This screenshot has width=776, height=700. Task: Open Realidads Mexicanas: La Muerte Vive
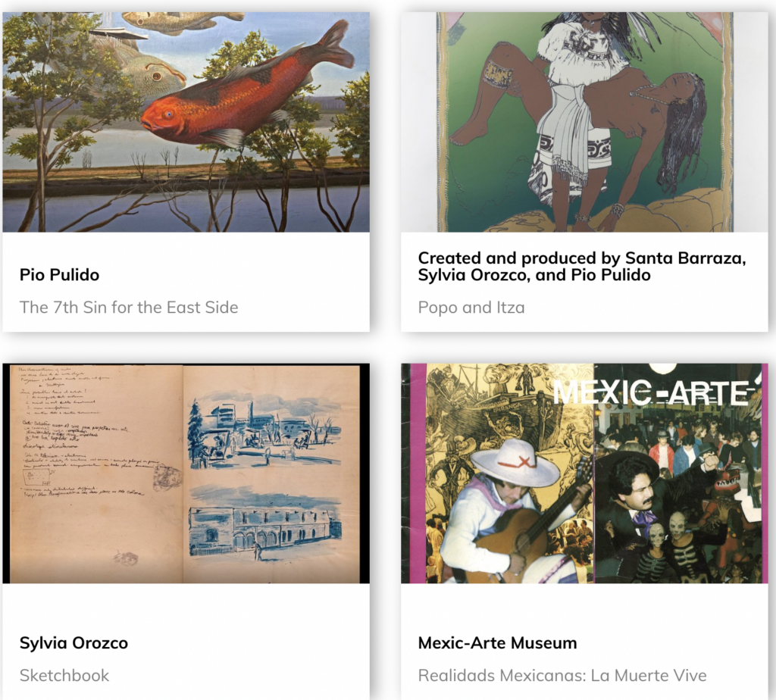point(562,675)
